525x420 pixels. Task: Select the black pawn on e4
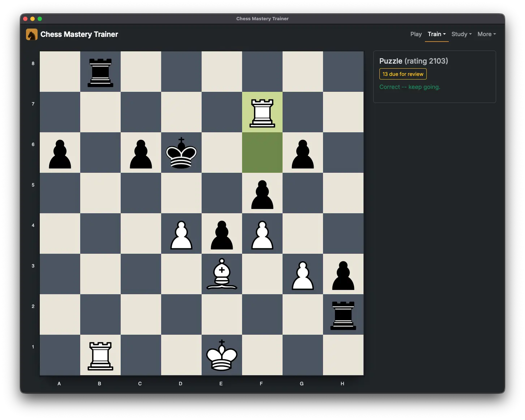222,235
